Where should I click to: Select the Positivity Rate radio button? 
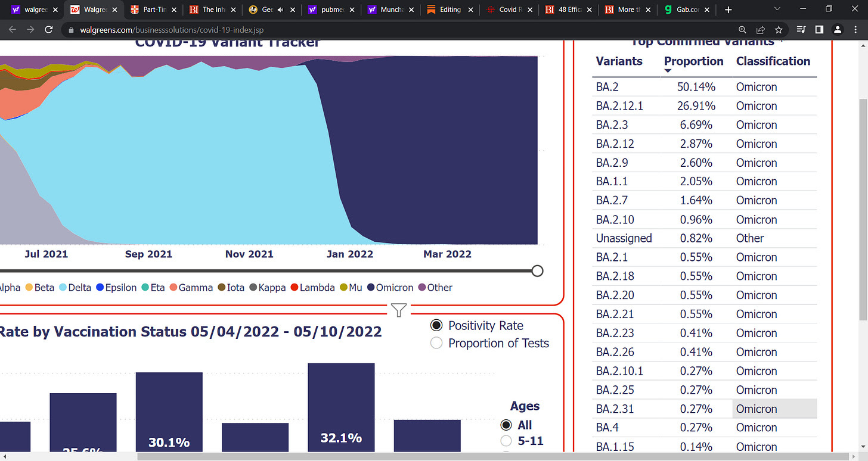(x=436, y=325)
